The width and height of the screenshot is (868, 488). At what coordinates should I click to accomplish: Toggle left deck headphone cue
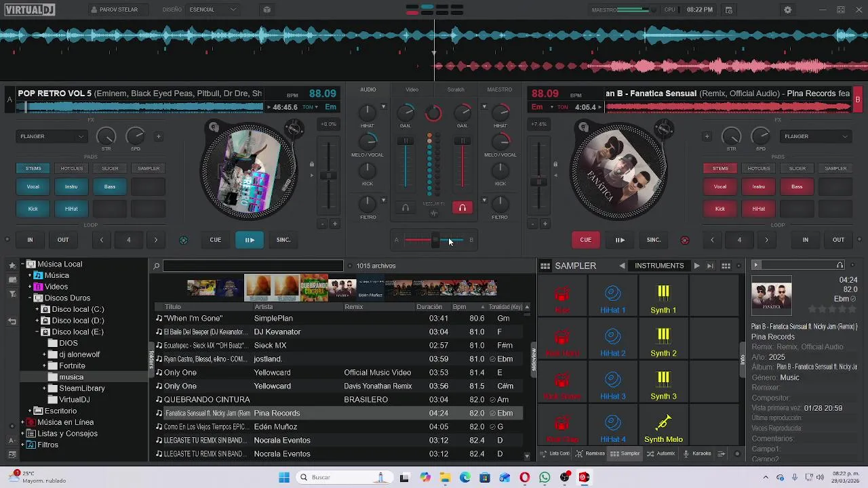[405, 208]
